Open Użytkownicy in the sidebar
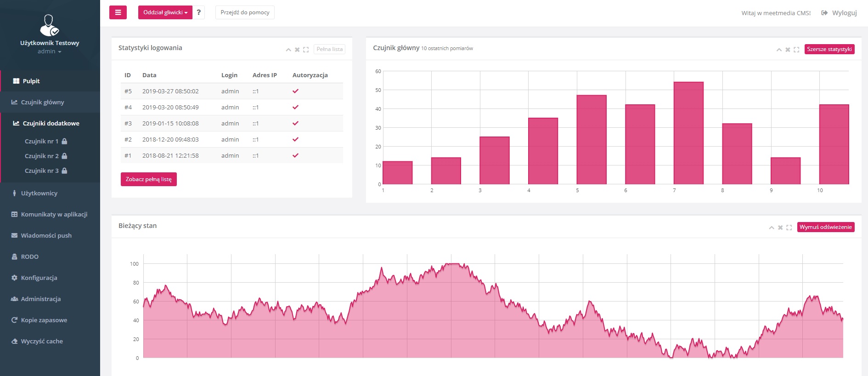 pyautogui.click(x=39, y=193)
